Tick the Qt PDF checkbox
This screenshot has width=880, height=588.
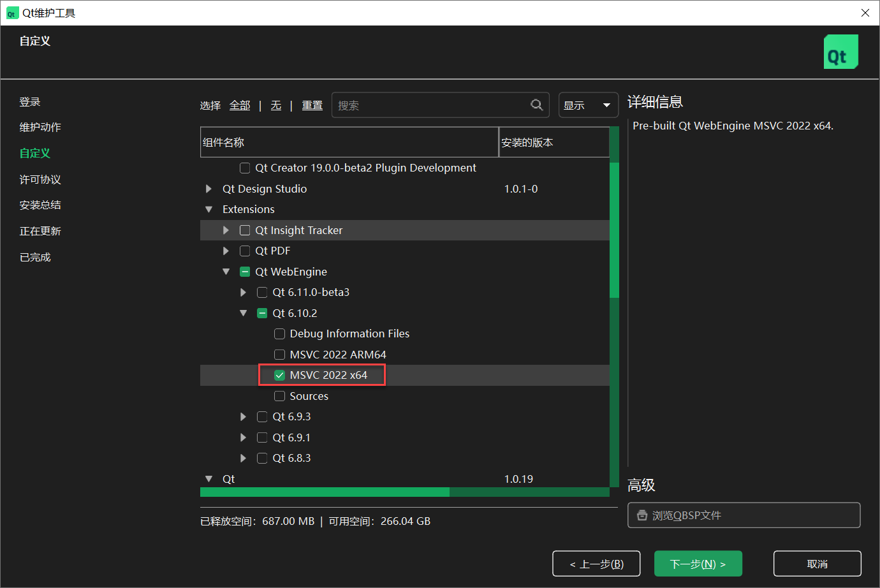245,251
